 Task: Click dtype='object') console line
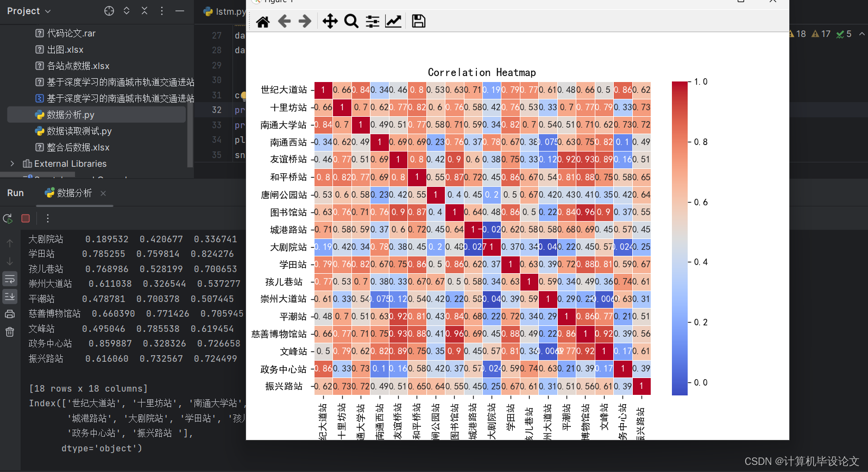[x=102, y=448]
